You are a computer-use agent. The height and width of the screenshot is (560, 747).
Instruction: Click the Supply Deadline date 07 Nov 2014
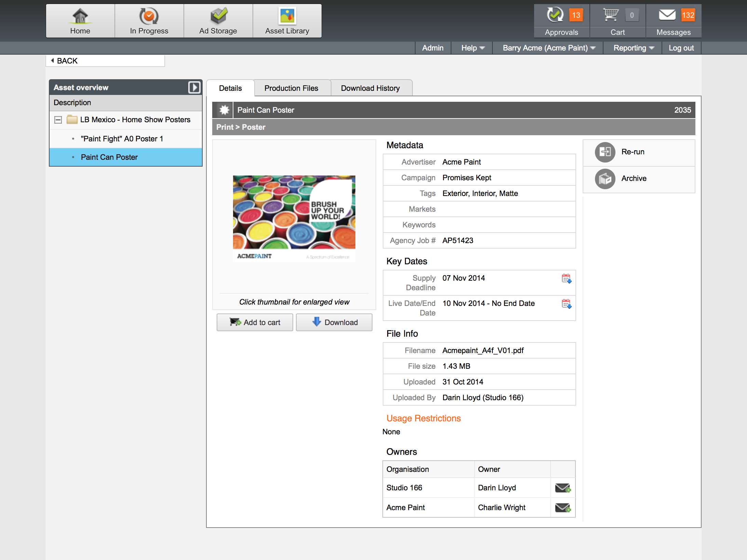(x=464, y=278)
